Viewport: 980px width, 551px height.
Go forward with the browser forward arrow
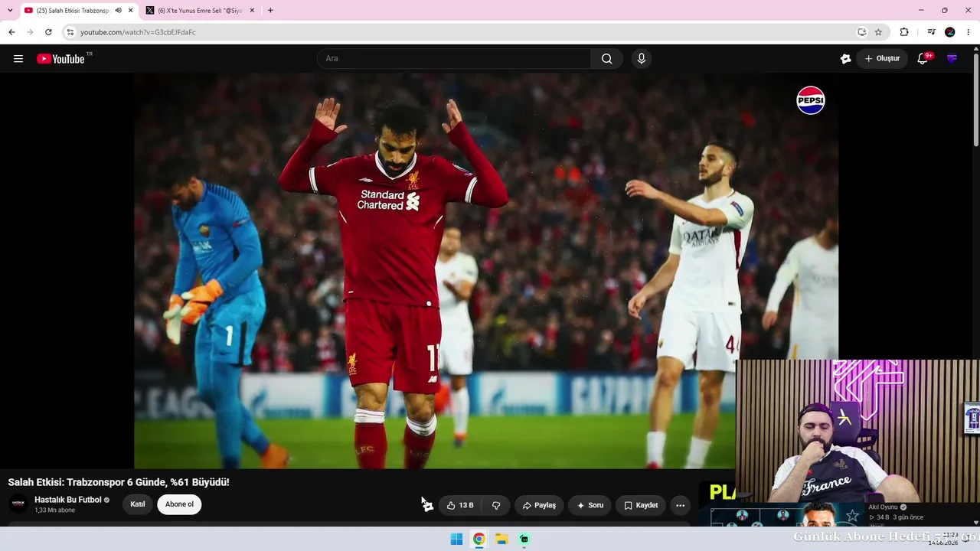tap(30, 32)
